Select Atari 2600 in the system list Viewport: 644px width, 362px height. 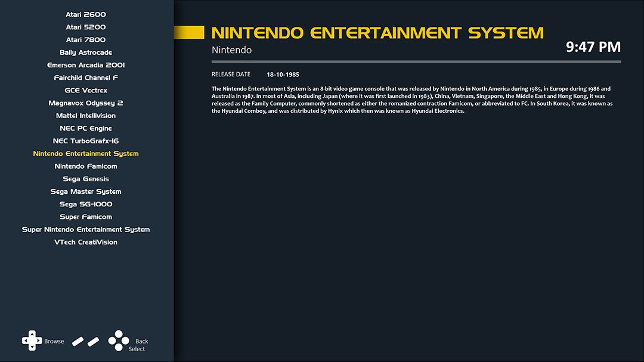[x=86, y=14]
